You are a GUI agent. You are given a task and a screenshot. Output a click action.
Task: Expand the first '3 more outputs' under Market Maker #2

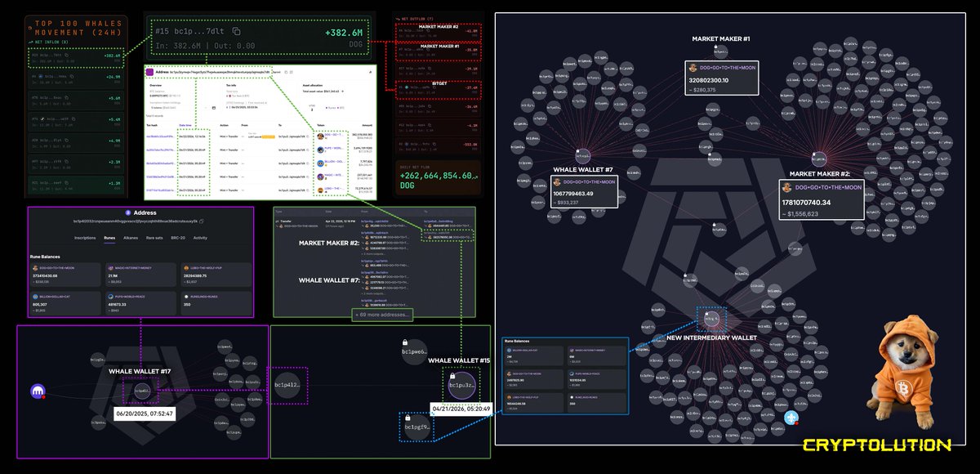point(373,254)
